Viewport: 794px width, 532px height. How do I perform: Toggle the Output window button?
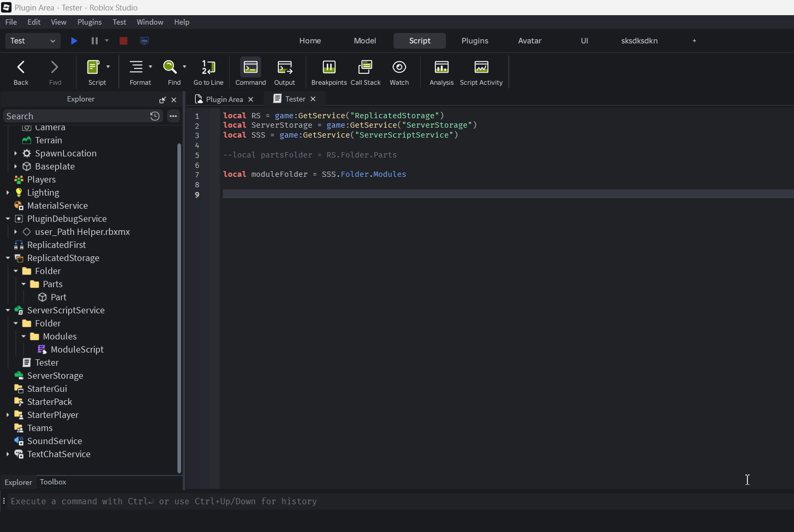284,72
